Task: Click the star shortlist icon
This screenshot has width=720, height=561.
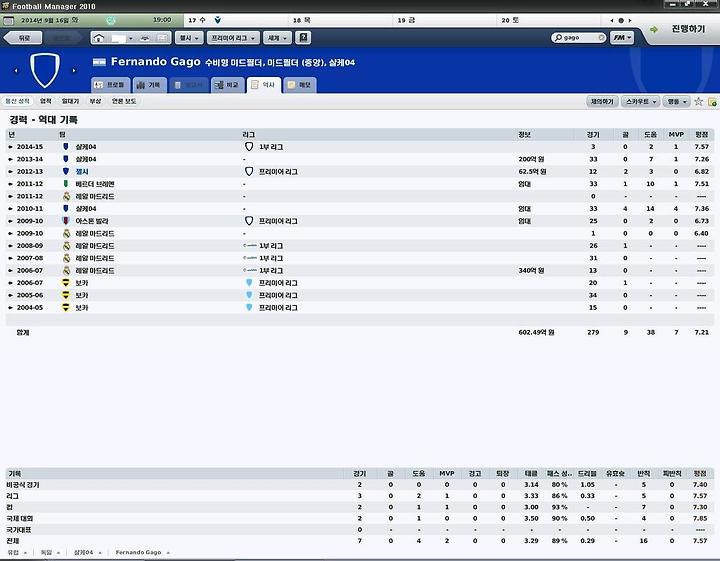Action: 698,101
